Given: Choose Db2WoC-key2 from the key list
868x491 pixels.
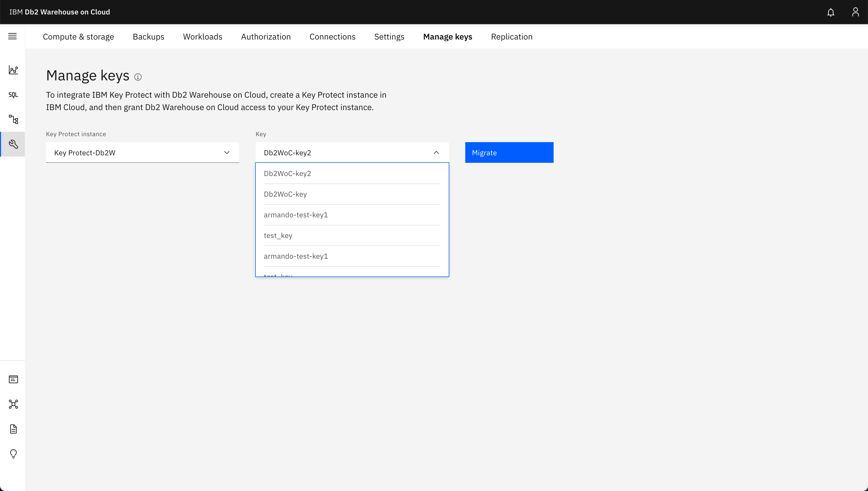Looking at the screenshot, I should coord(352,173).
